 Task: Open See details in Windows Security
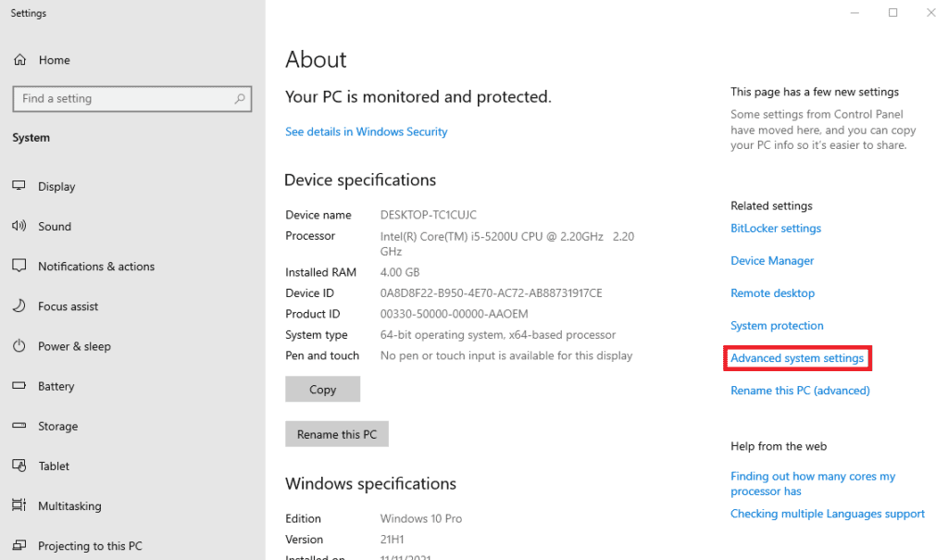(x=366, y=132)
